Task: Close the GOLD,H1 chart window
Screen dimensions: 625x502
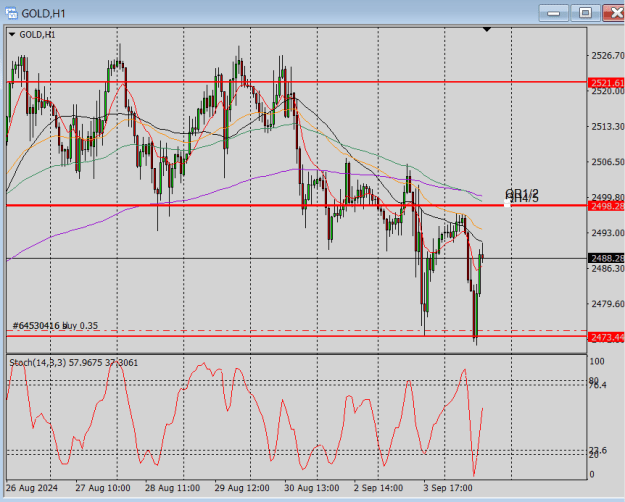Action: click(614, 13)
